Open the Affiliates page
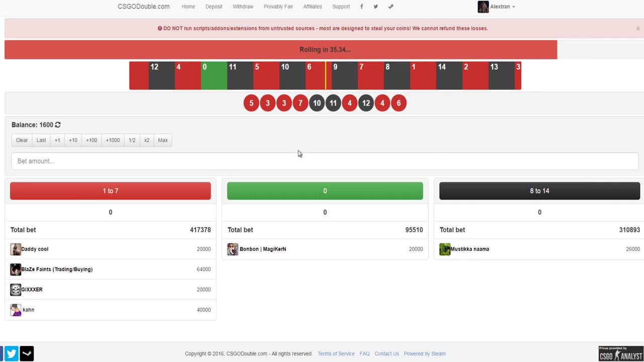 (x=312, y=7)
